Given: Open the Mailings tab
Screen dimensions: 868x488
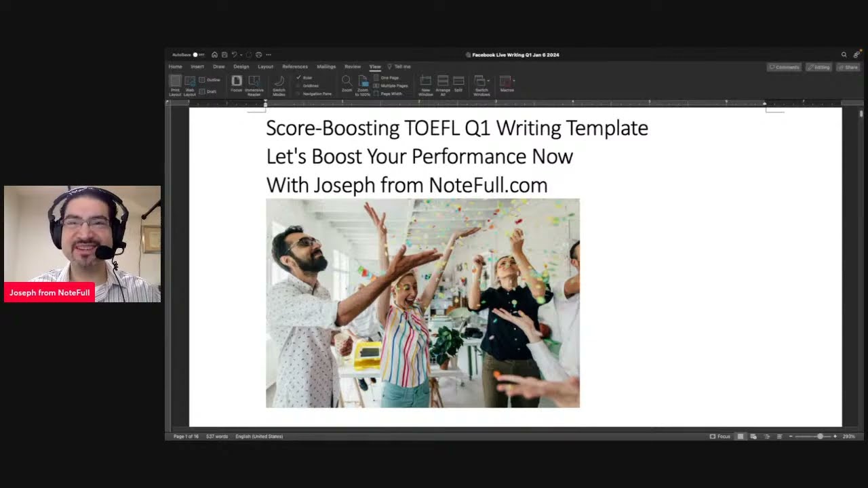Looking at the screenshot, I should (x=326, y=66).
